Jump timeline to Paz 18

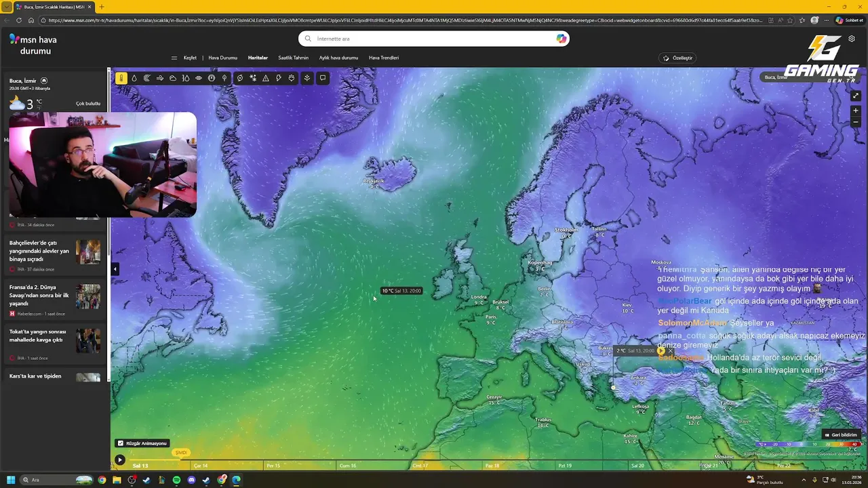(x=492, y=466)
